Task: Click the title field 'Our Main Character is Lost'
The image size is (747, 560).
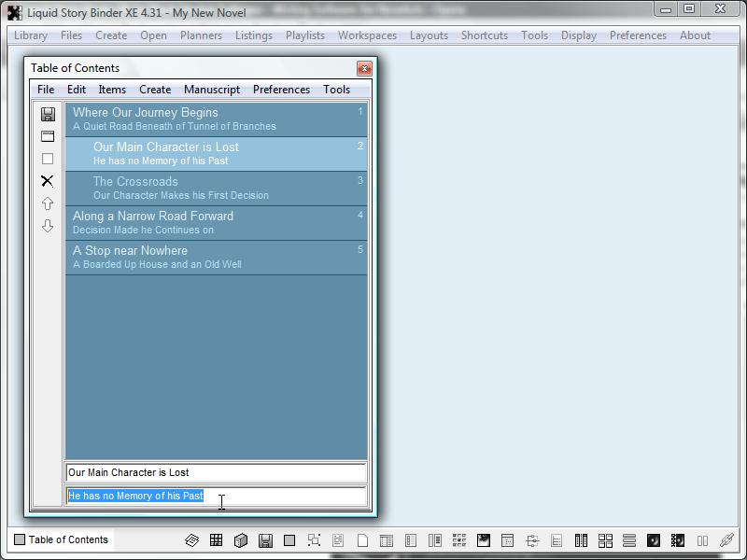Action: point(215,472)
